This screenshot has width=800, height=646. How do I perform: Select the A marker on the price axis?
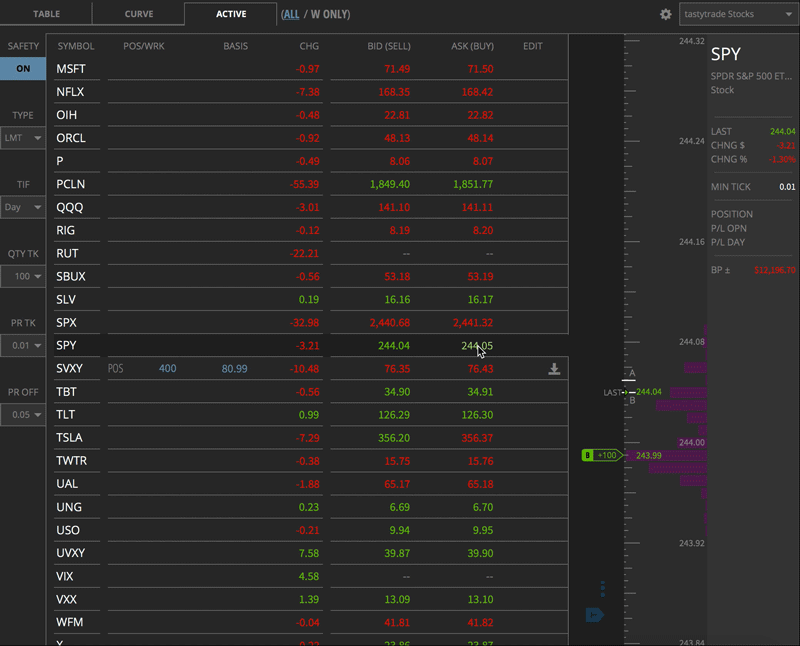(631, 371)
